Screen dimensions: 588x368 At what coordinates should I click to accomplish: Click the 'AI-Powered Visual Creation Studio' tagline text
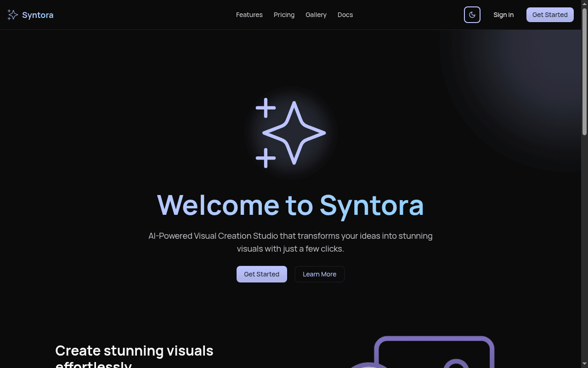click(x=290, y=242)
